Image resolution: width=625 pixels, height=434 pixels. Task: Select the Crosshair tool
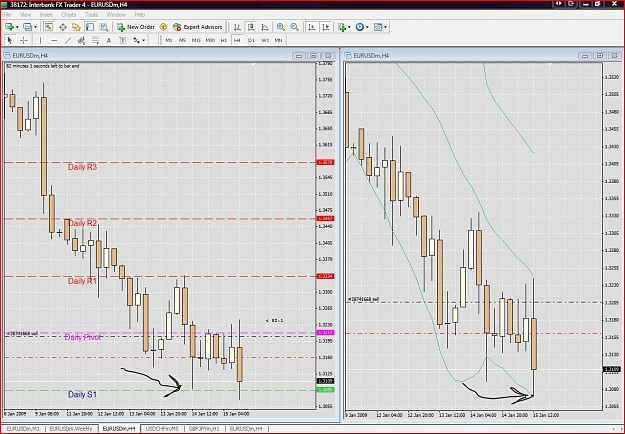click(24, 40)
